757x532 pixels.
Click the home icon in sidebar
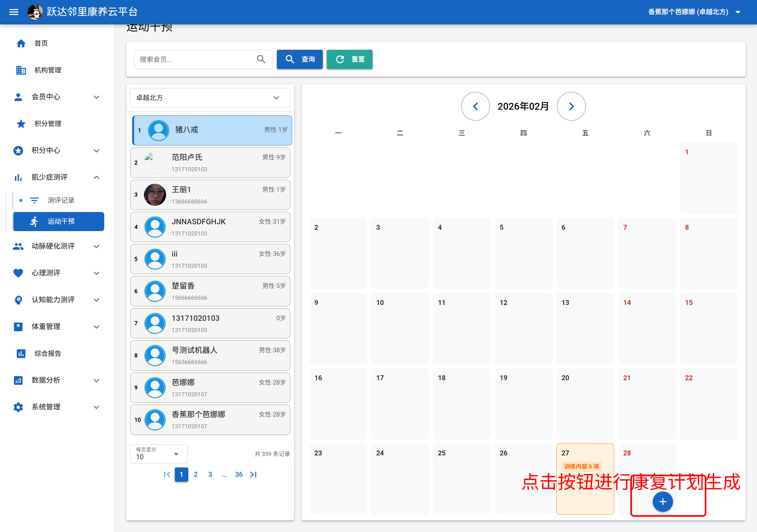click(x=21, y=43)
